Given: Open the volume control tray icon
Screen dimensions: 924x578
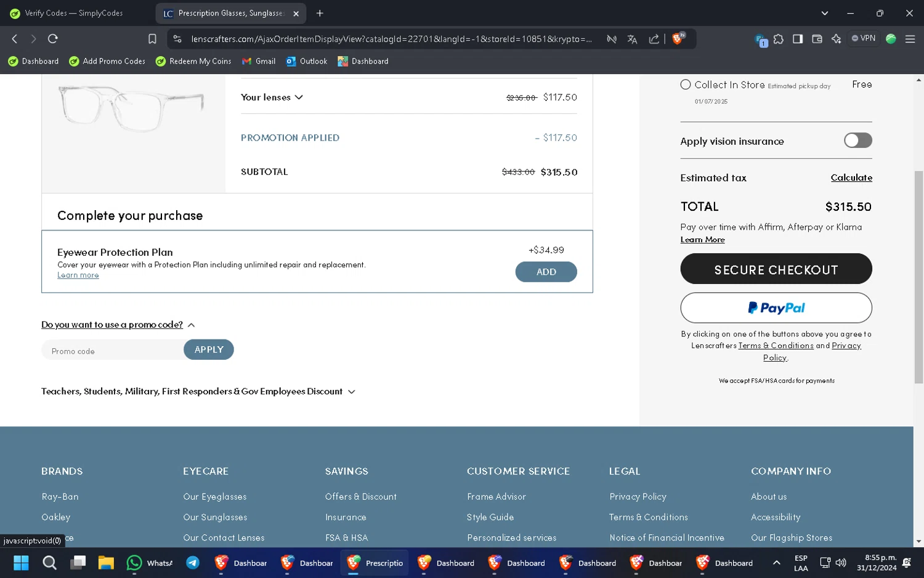Looking at the screenshot, I should pos(840,563).
